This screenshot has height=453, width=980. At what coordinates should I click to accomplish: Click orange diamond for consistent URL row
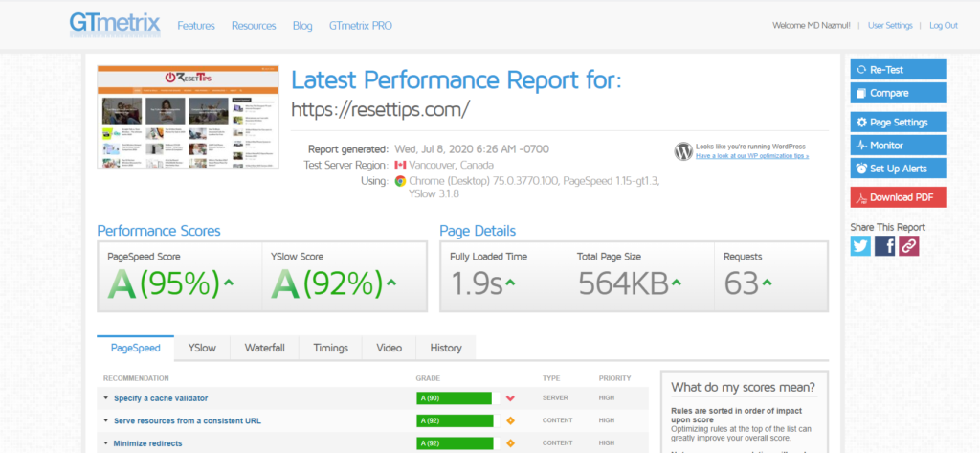click(511, 420)
